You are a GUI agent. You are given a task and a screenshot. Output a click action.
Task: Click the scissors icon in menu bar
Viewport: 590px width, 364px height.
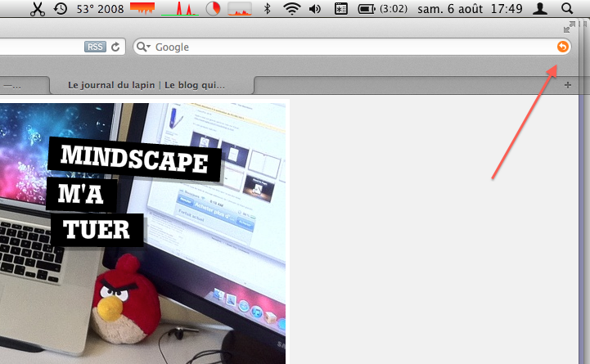click(38, 9)
